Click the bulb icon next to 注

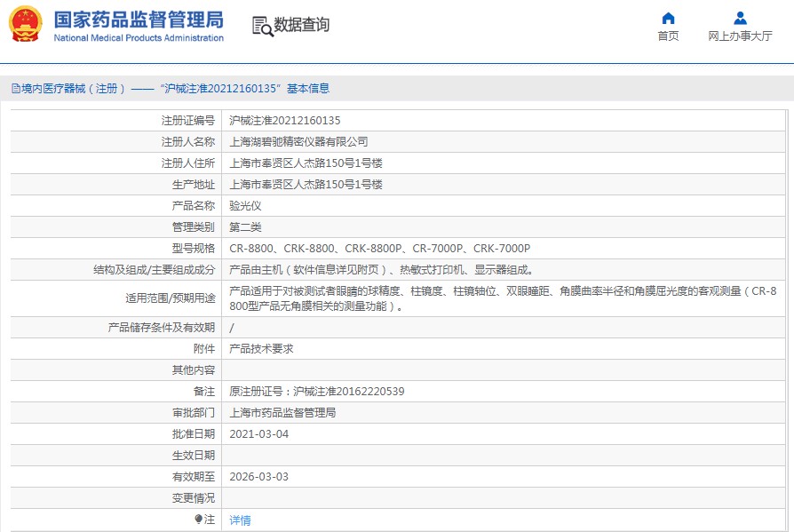[199, 519]
